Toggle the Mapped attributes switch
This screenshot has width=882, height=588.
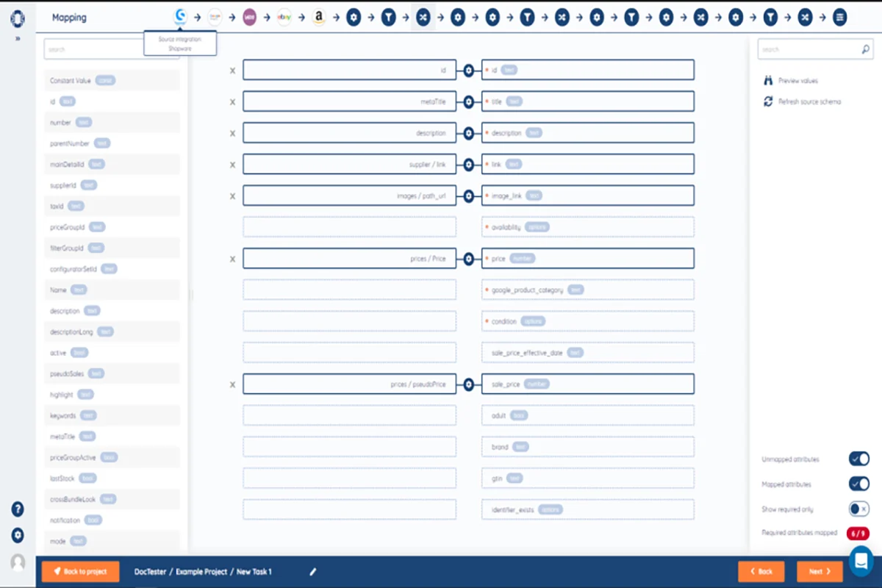(858, 484)
